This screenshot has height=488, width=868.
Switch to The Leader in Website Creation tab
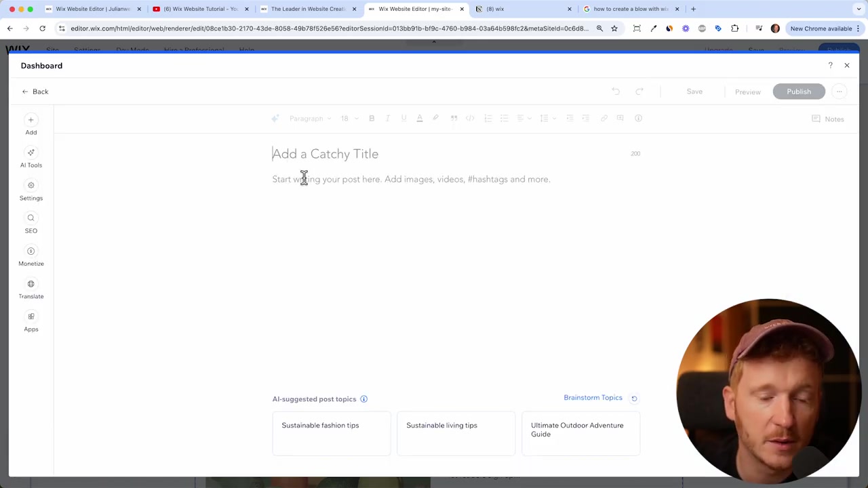pyautogui.click(x=309, y=9)
